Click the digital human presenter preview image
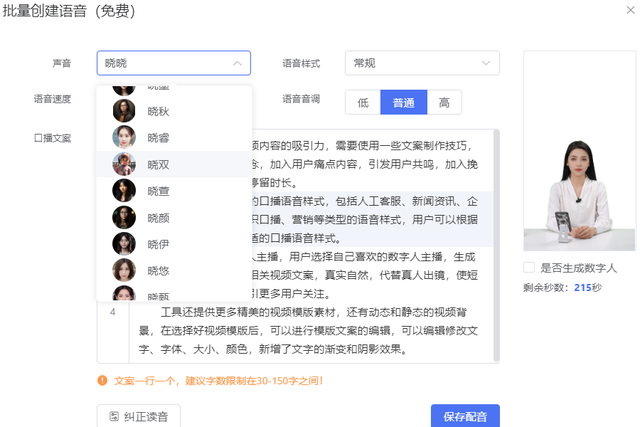 pyautogui.click(x=580, y=151)
